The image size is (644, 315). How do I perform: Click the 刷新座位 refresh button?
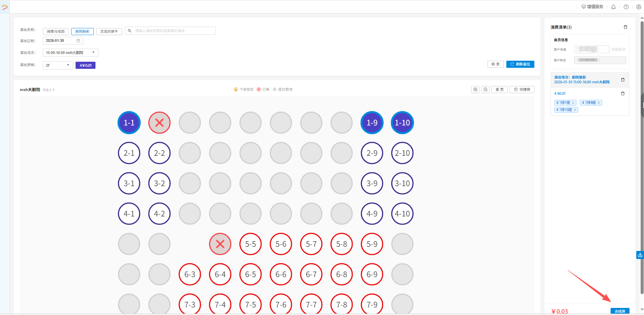coord(520,64)
